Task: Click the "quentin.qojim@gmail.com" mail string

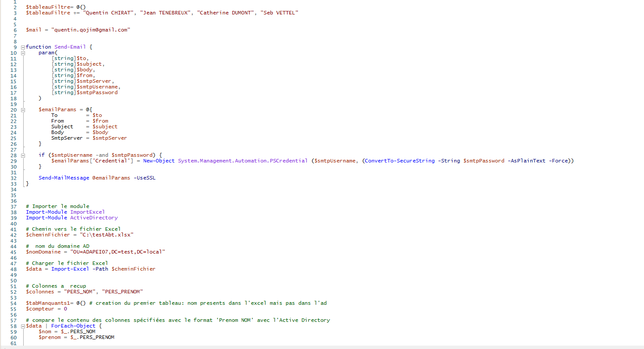Action: (x=91, y=30)
